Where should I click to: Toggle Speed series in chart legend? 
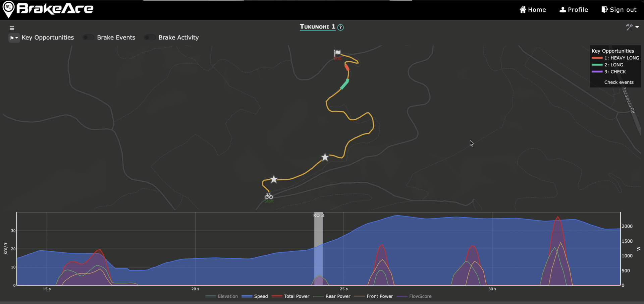click(255, 296)
